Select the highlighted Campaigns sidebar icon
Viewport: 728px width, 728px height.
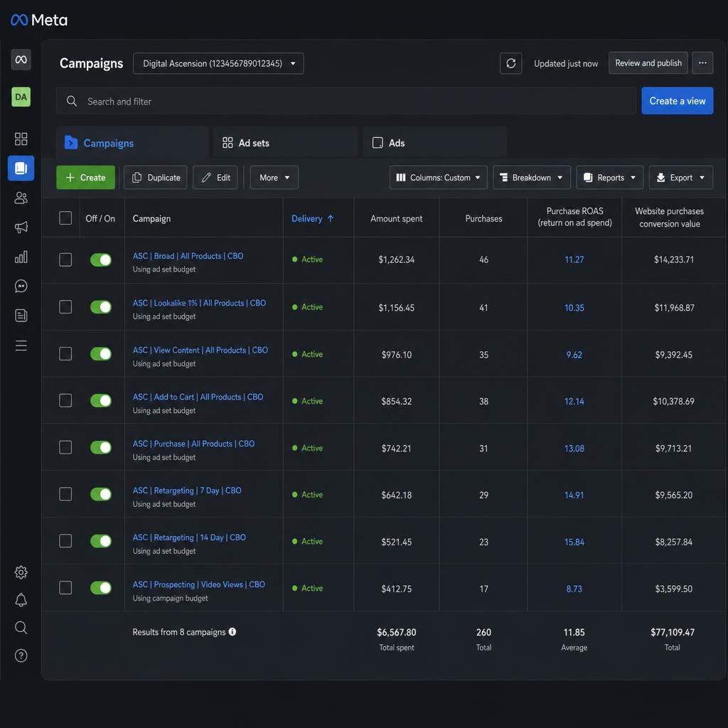point(21,168)
